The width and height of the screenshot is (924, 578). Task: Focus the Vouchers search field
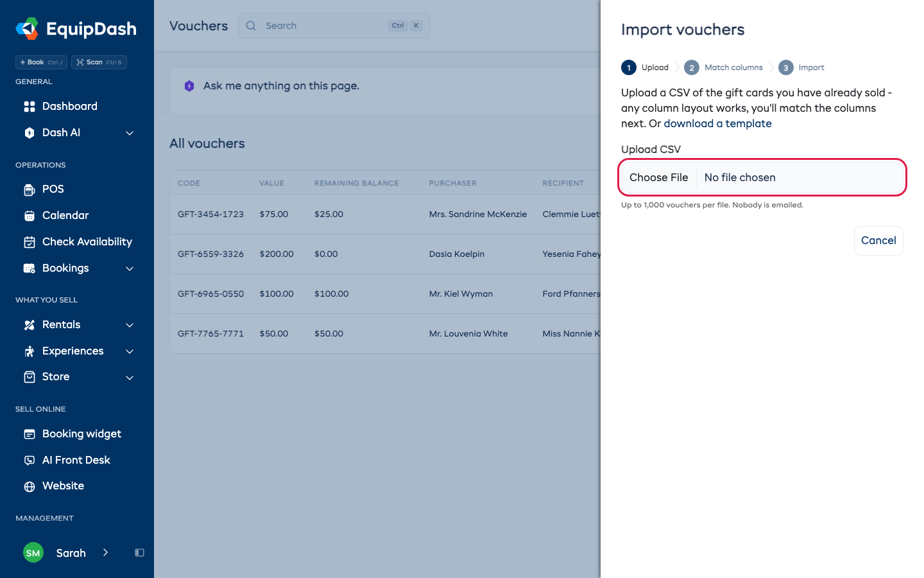334,26
